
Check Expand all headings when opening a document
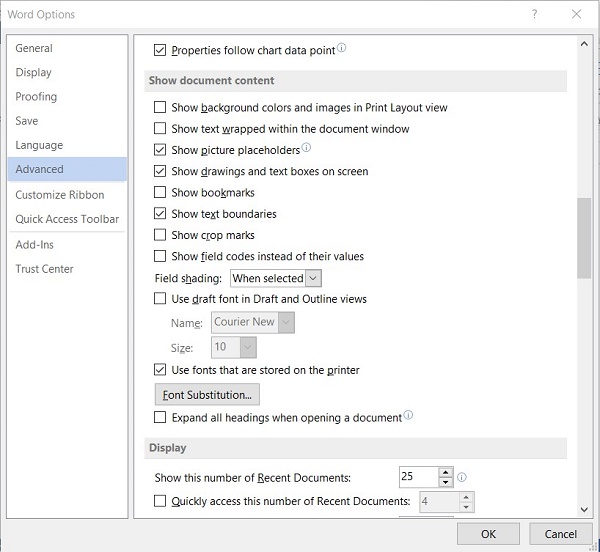(160, 417)
